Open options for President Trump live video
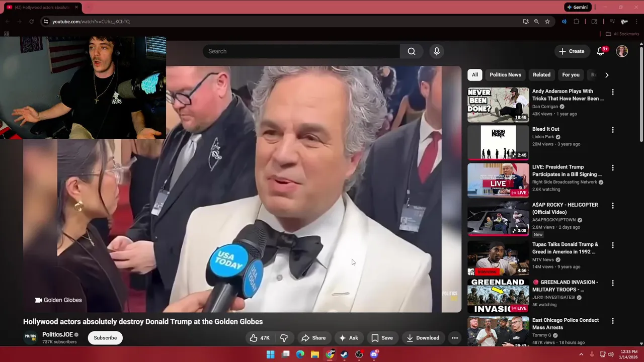644x362 pixels. (612, 167)
